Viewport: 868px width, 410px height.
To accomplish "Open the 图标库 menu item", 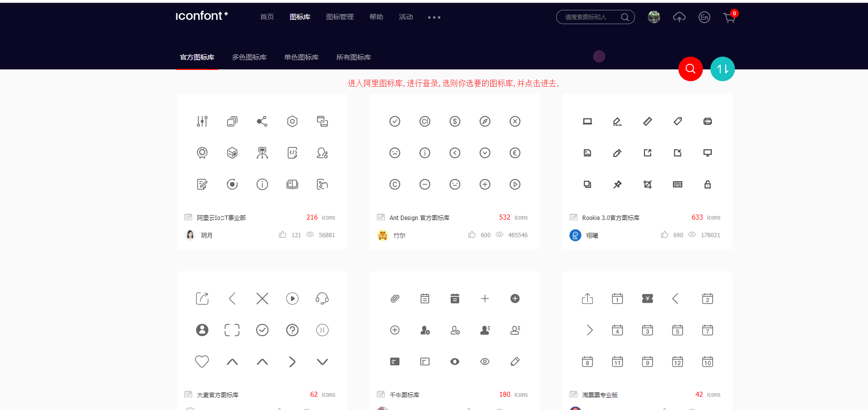I will [300, 17].
